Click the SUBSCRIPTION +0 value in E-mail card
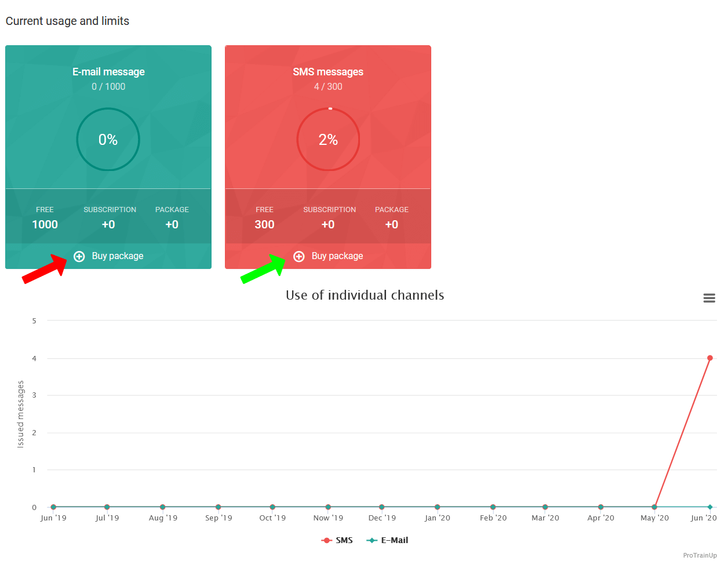This screenshot has width=728, height=568. 108,224
